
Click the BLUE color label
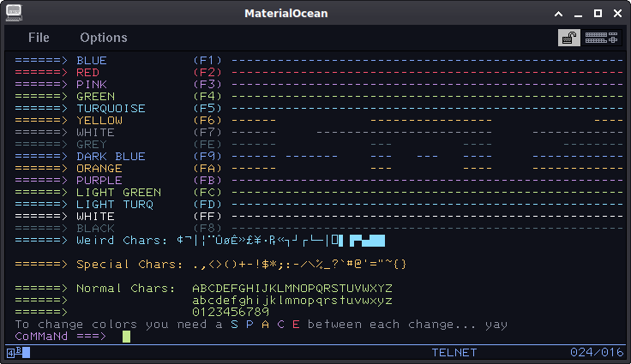pyautogui.click(x=92, y=60)
